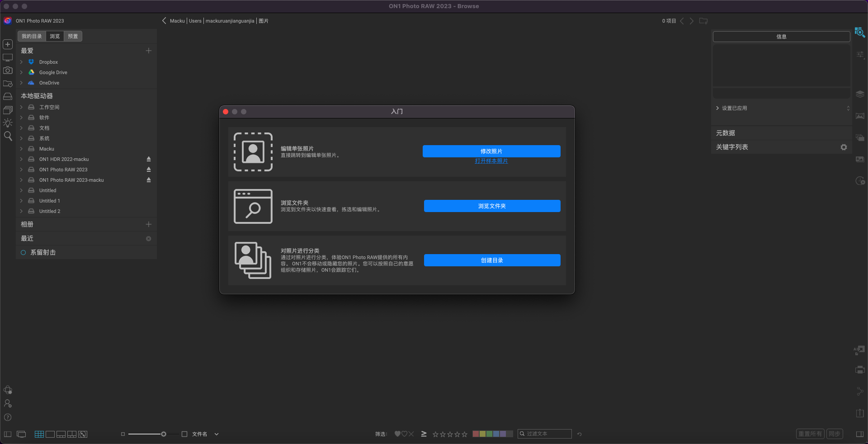
Task: Select the 系留射击 radio circle
Action: point(24,252)
